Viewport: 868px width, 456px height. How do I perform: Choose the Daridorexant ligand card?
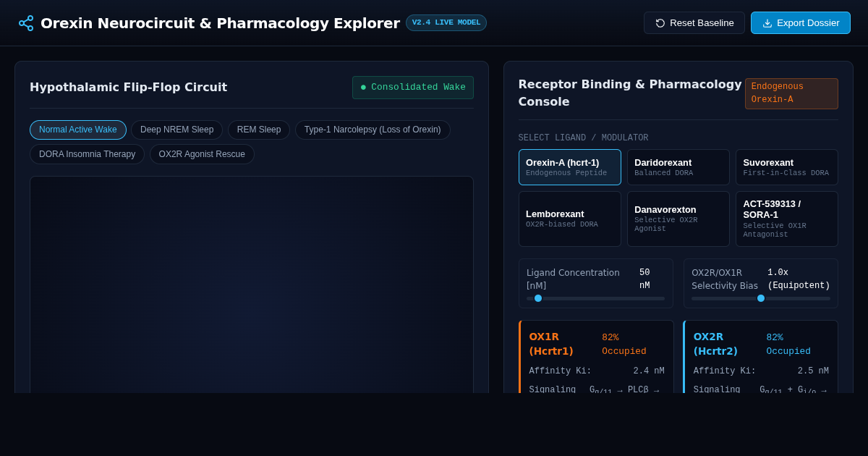[678, 167]
